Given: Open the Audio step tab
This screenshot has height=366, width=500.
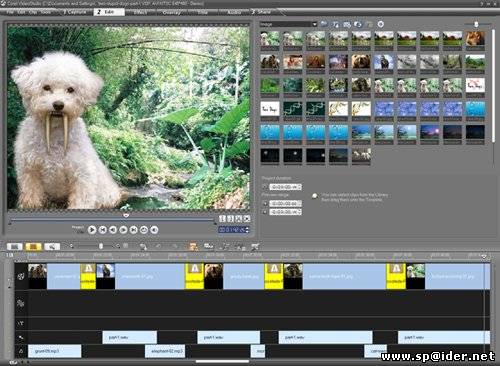Looking at the screenshot, I should click(234, 12).
